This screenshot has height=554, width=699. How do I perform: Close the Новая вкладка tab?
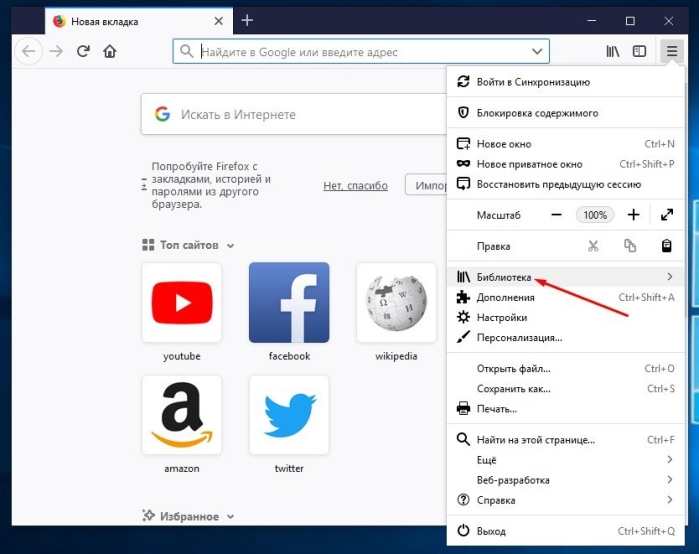point(218,21)
